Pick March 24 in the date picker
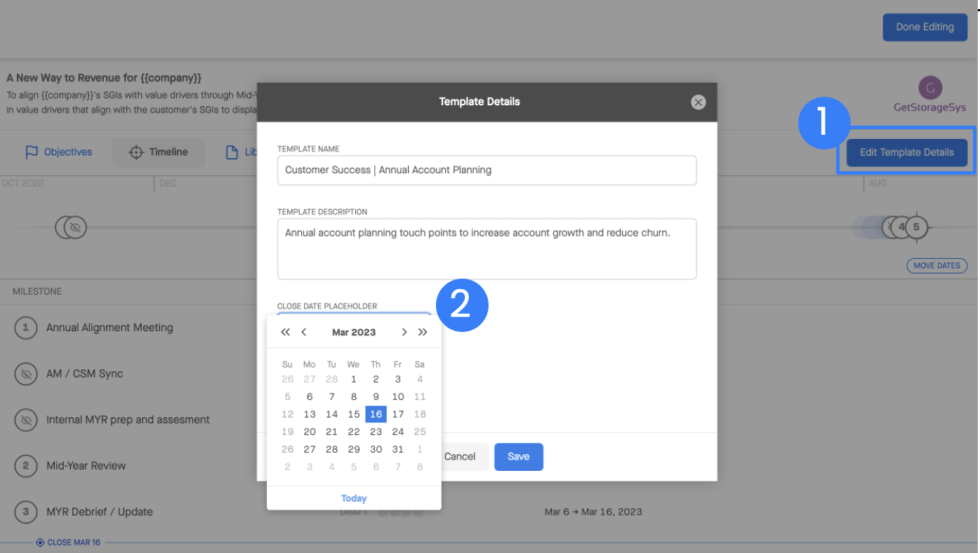The image size is (980, 553). point(398,432)
